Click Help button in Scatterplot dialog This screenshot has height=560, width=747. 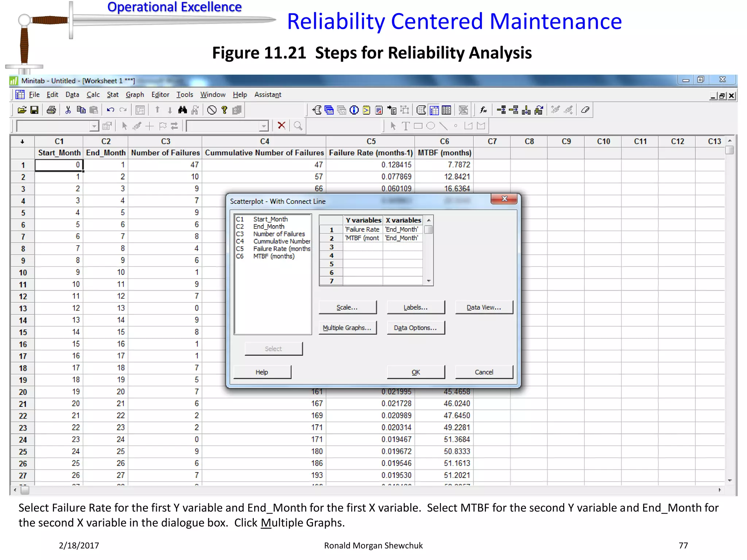click(262, 372)
